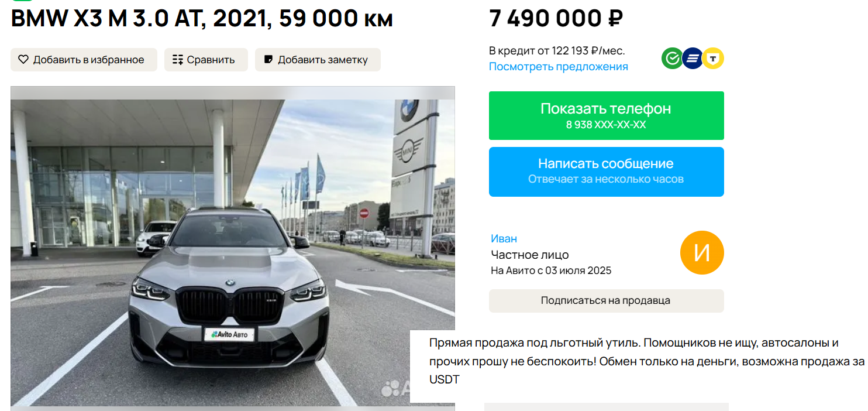Open the green Sber bank offer icon
The height and width of the screenshot is (411, 868).
click(x=672, y=58)
